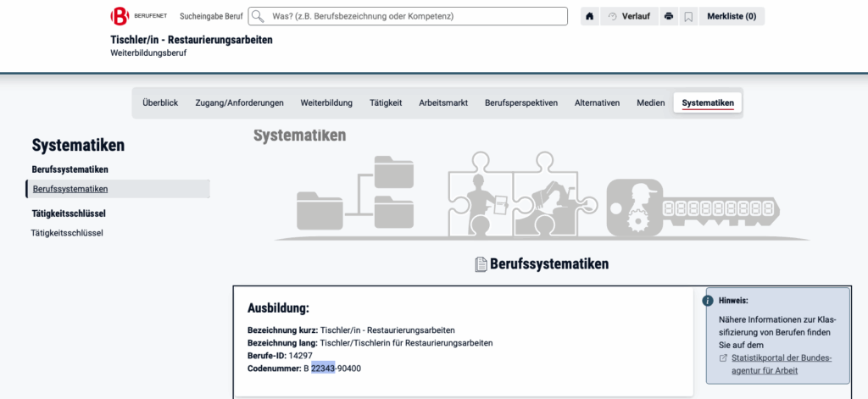Open Merkliste (0)
Image resolution: width=868 pixels, height=399 pixels.
tap(732, 16)
